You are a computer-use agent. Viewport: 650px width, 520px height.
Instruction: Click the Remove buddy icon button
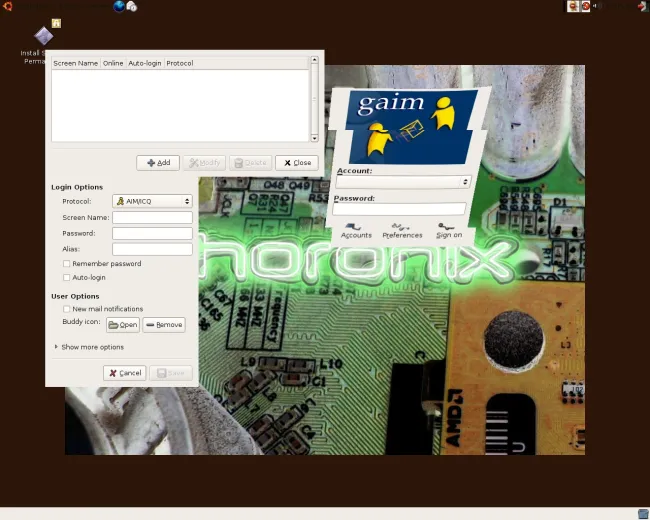click(x=164, y=325)
